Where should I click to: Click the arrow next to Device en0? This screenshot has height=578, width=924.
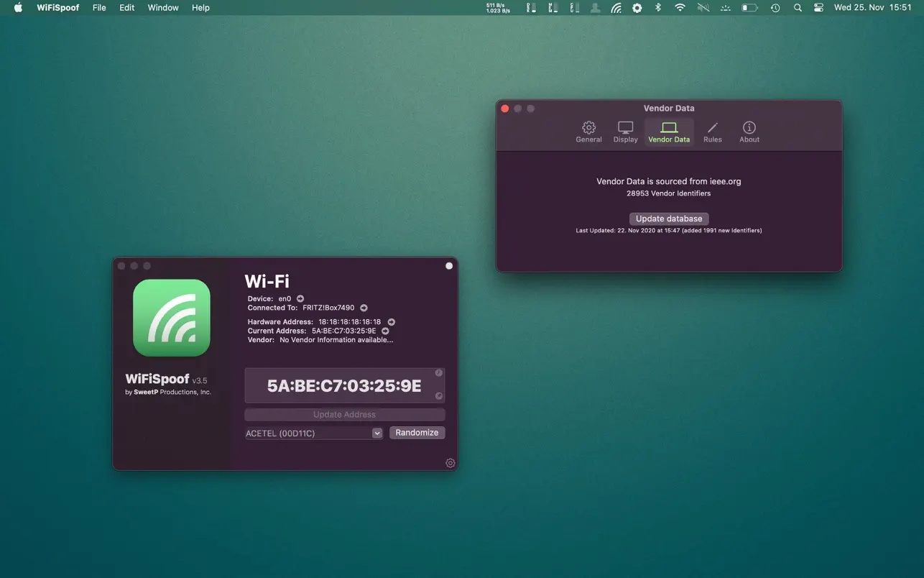[x=300, y=298]
